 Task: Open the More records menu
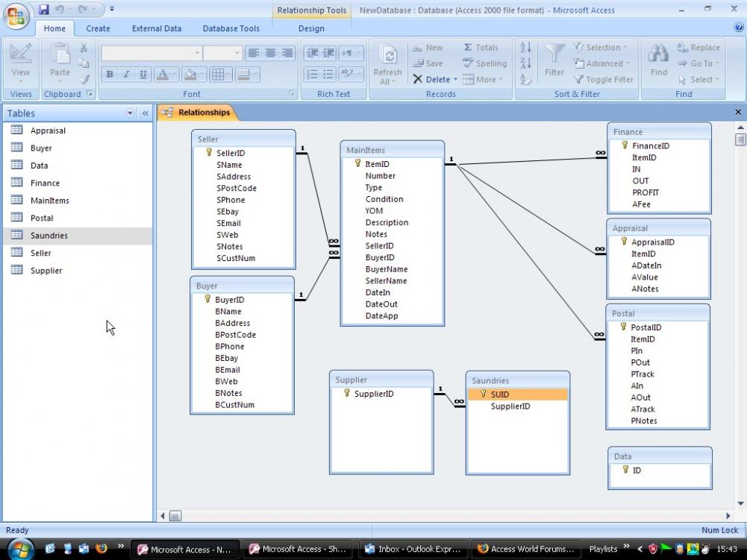coord(483,80)
